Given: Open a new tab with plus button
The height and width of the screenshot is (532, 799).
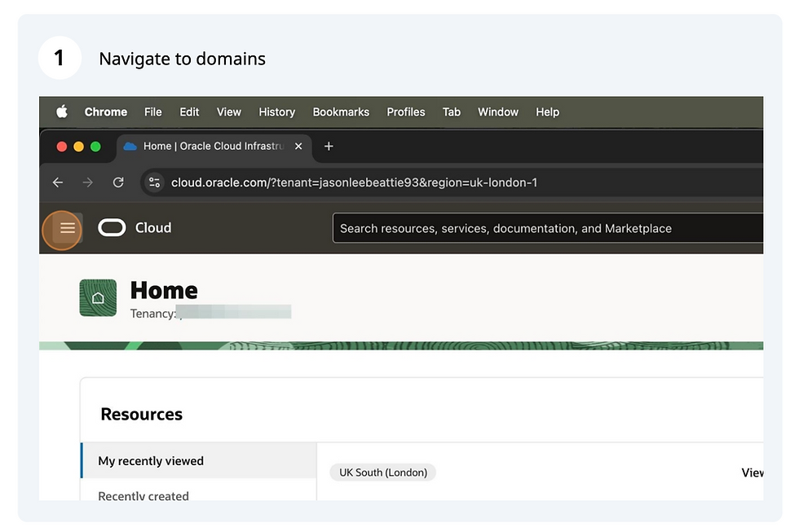Looking at the screenshot, I should tap(329, 146).
